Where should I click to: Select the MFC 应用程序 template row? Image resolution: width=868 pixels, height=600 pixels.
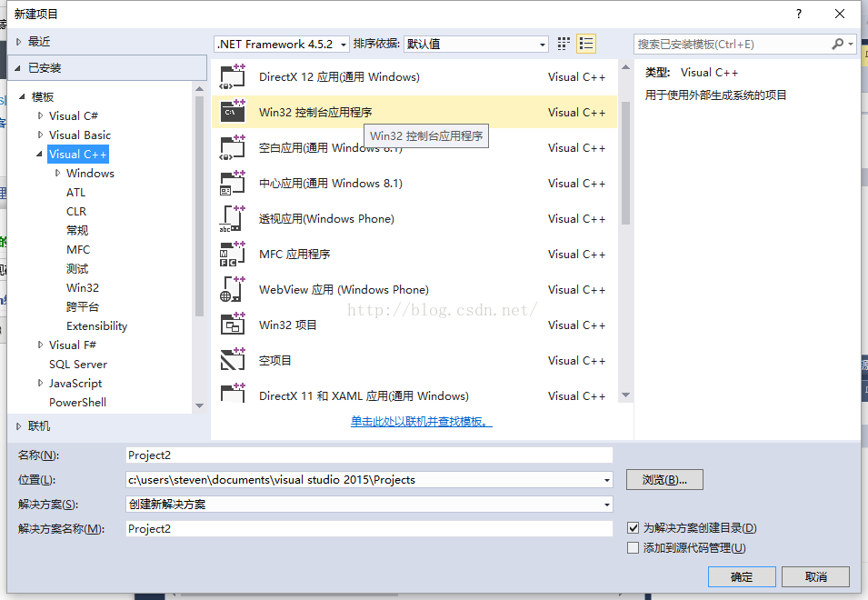pos(414,254)
